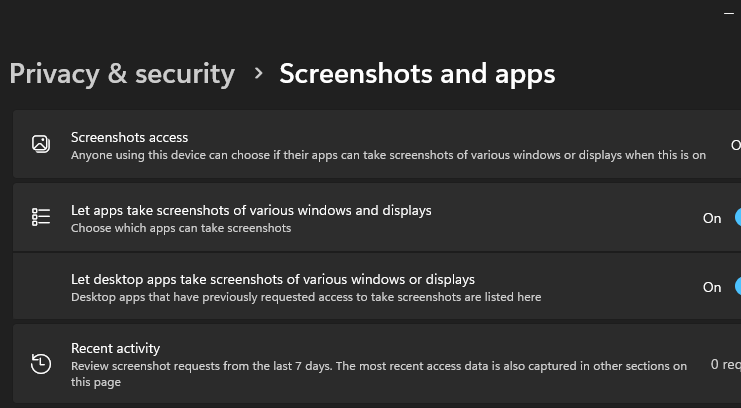Select the "Screenshots access" setting title
The image size is (741, 408).
(x=129, y=137)
